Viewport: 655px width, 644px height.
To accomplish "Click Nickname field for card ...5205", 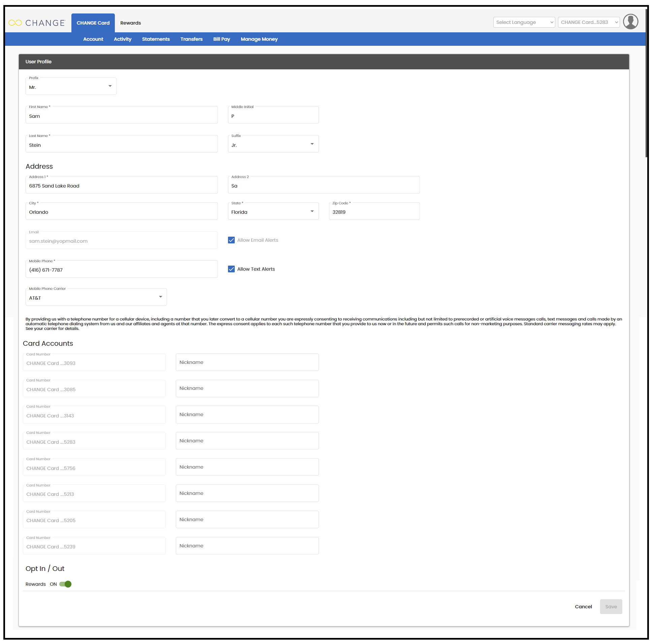I will click(247, 519).
